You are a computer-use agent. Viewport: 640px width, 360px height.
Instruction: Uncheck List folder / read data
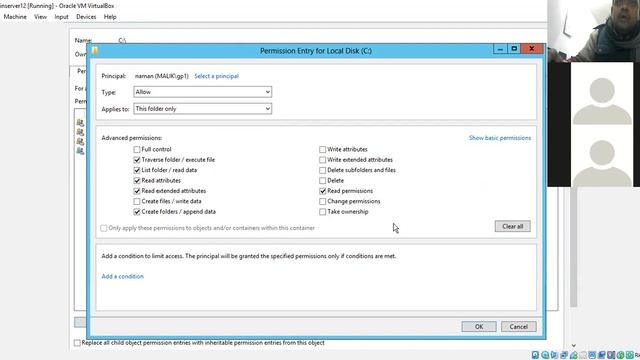pos(137,170)
